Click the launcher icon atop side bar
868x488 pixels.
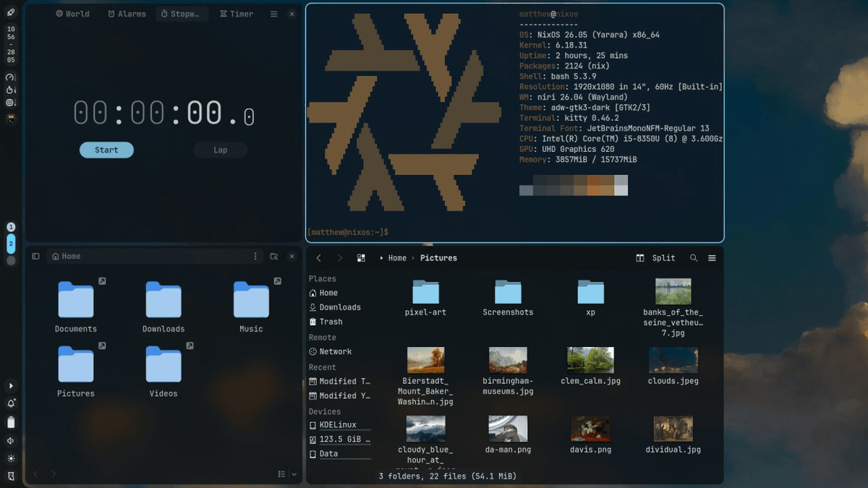click(x=11, y=12)
